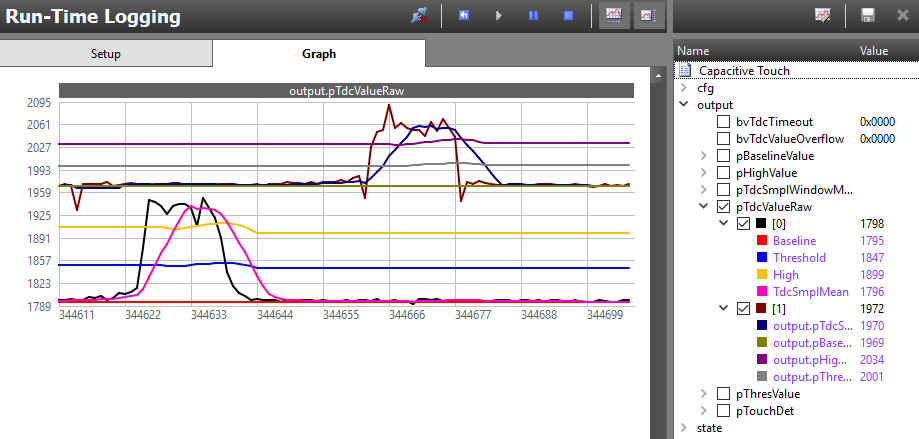Uncheck the pTdcValueRaw checkbox
This screenshot has width=919, height=439.
point(724,207)
